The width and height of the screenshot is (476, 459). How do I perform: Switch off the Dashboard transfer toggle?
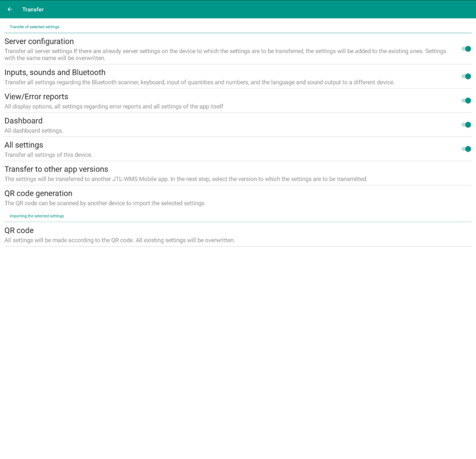pos(466,125)
